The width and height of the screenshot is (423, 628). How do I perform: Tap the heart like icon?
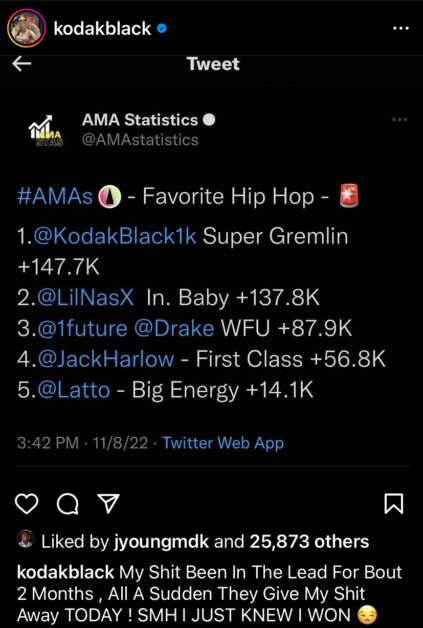pos(26,504)
